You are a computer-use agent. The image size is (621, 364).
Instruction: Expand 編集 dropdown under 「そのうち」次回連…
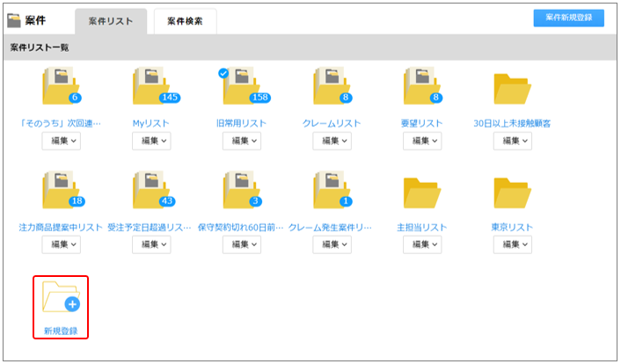62,141
